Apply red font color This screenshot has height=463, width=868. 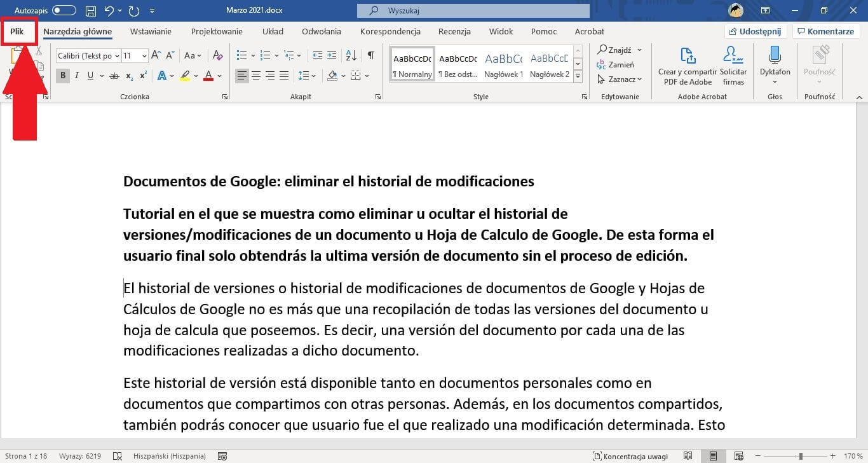[x=208, y=76]
